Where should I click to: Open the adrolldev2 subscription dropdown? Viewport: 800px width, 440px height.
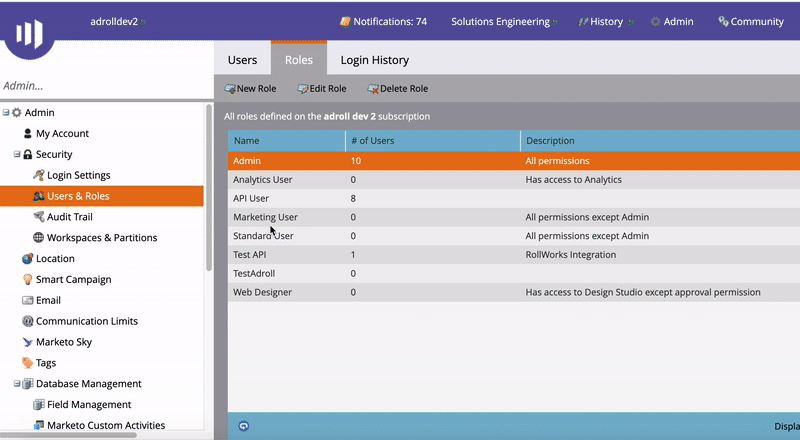click(143, 22)
